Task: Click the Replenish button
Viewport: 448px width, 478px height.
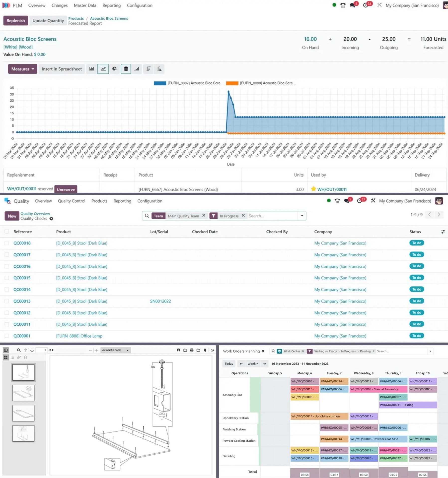Action: [x=15, y=20]
